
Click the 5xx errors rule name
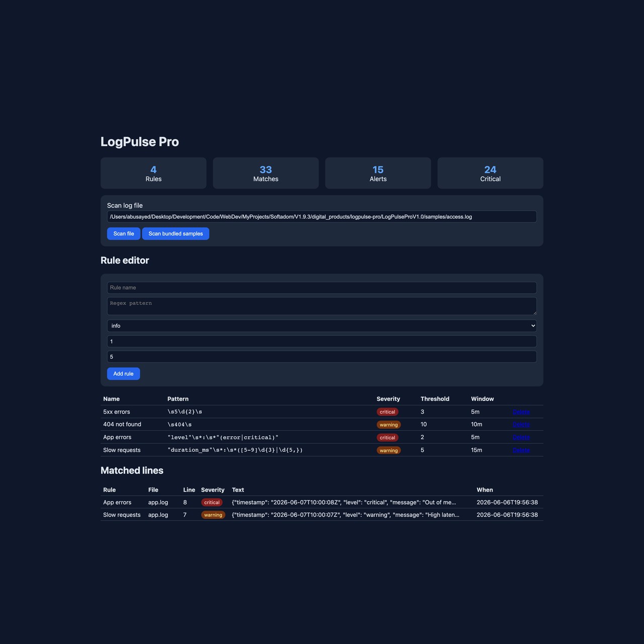[117, 412]
